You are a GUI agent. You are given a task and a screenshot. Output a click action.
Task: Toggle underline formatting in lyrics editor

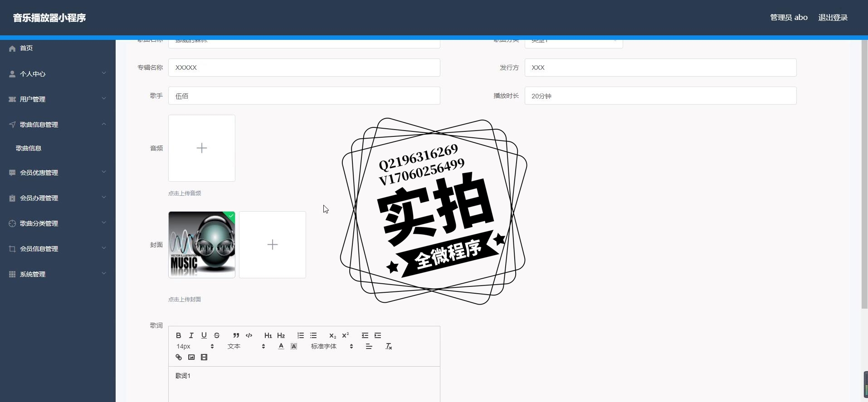pyautogui.click(x=204, y=335)
